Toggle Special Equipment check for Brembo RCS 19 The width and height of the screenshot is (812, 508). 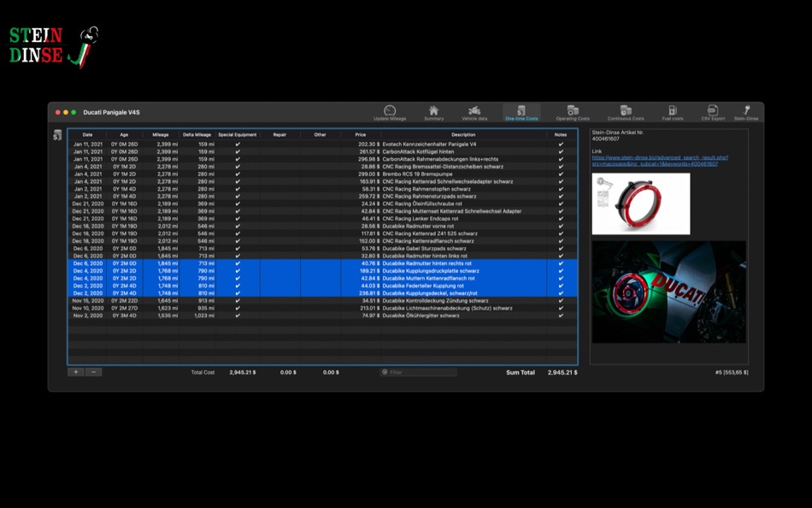pos(238,174)
